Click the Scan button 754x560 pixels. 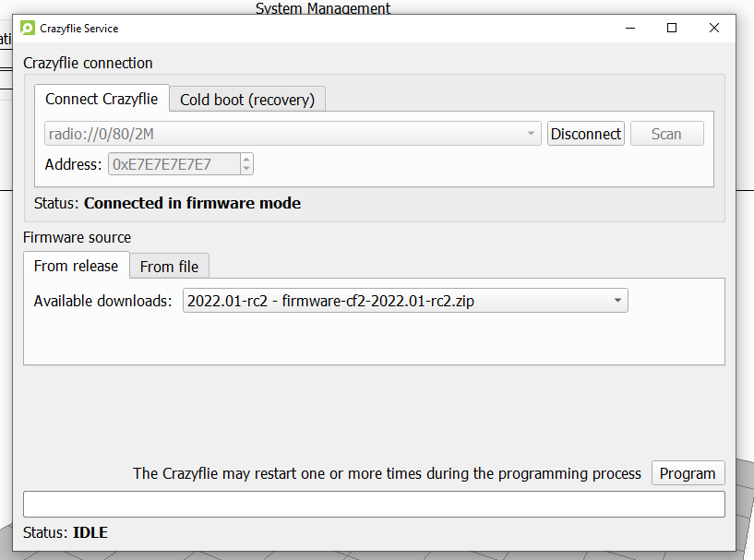click(x=666, y=134)
